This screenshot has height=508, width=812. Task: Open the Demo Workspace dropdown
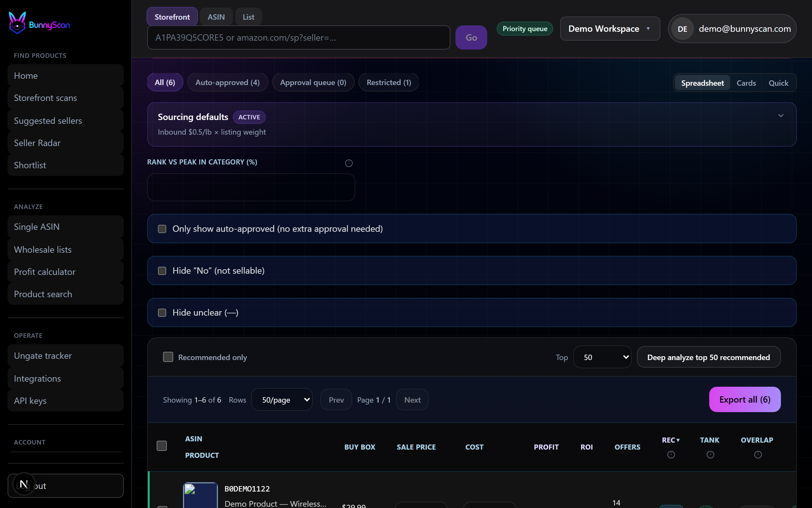pos(610,29)
